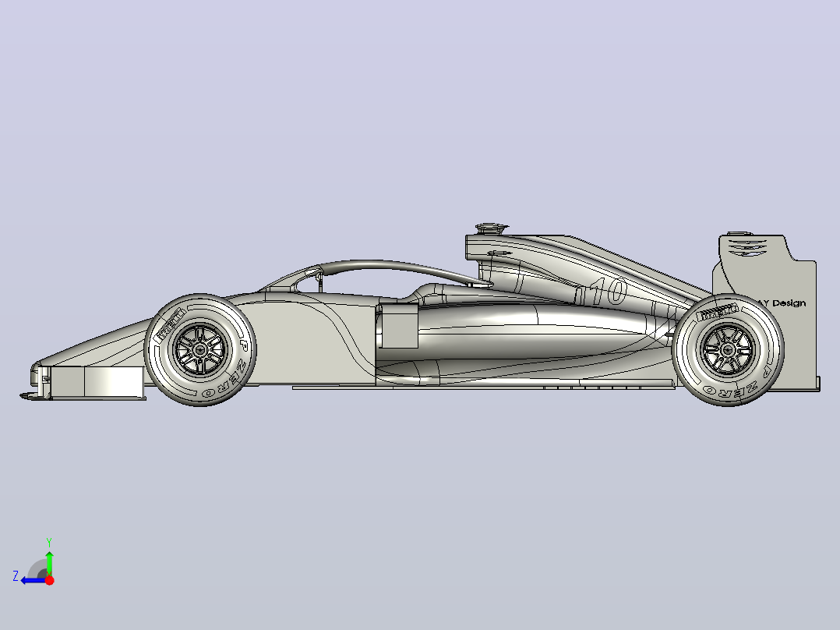Select the square sidepod inlet panel
Viewport: 840px width, 630px height.
(400, 325)
